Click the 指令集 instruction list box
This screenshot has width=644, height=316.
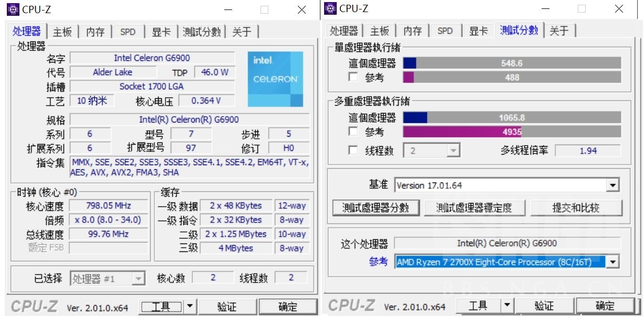pyautogui.click(x=189, y=167)
